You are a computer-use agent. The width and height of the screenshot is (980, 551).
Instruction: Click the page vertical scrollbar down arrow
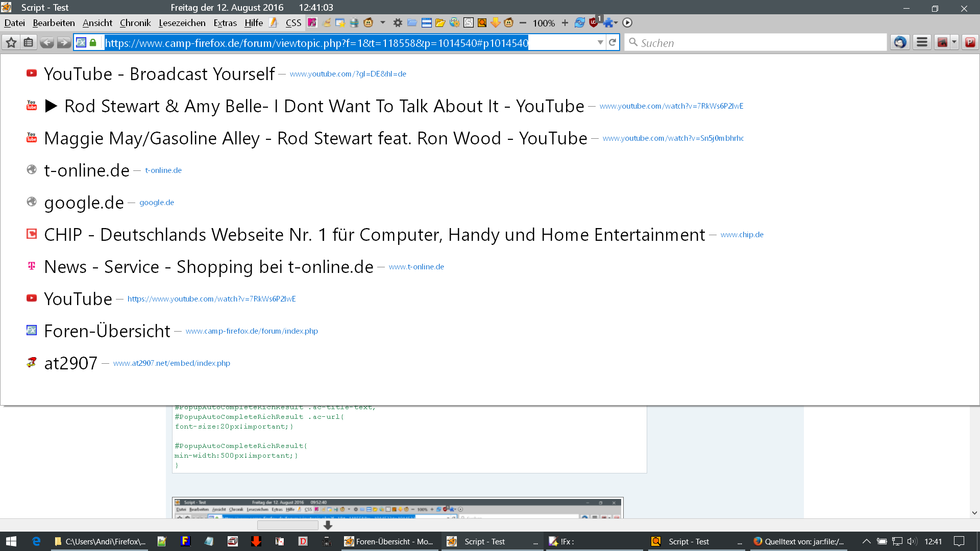pyautogui.click(x=974, y=513)
